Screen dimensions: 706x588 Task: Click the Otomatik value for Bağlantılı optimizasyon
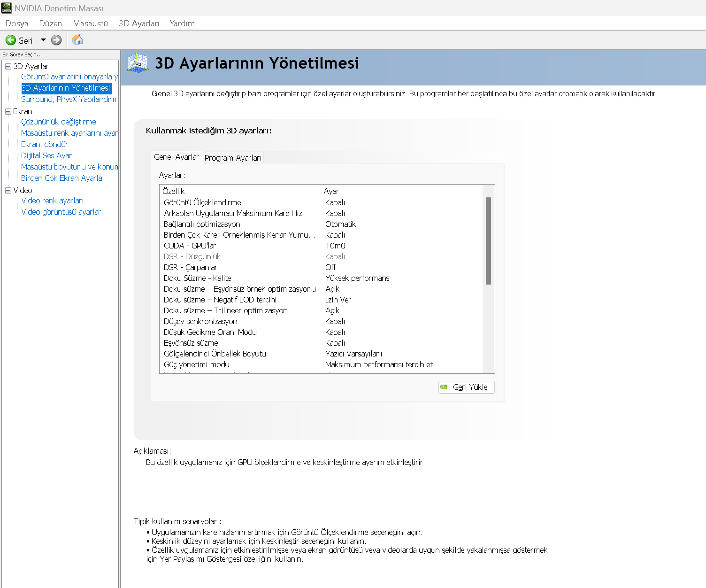[340, 224]
